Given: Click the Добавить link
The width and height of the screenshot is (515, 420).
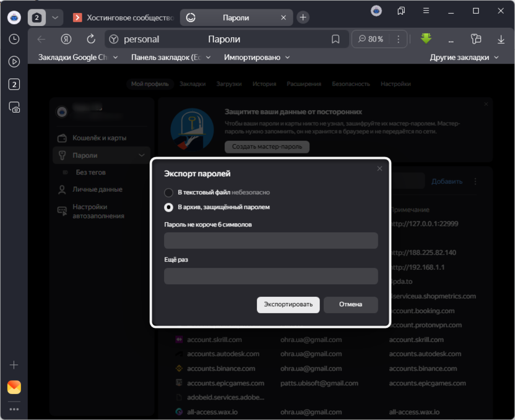Looking at the screenshot, I should pyautogui.click(x=447, y=181).
